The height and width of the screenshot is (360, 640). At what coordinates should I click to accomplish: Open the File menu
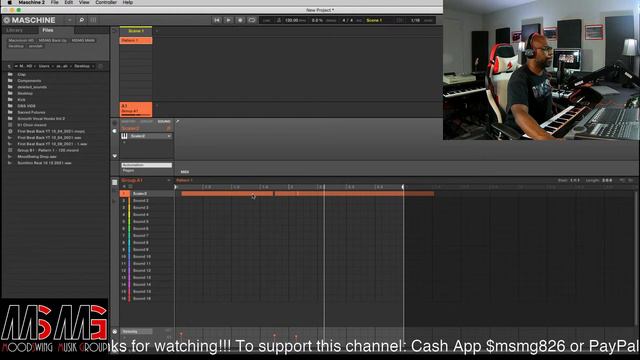tap(54, 2)
